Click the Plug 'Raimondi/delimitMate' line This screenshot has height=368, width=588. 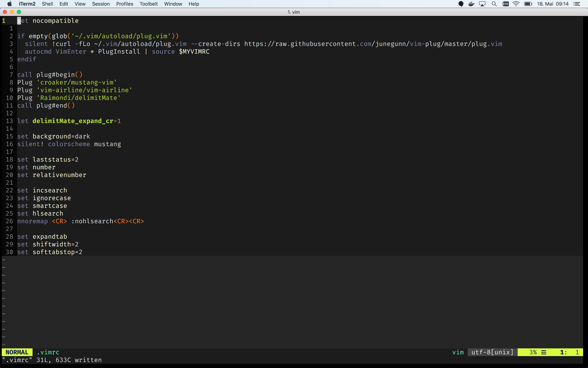coord(69,98)
